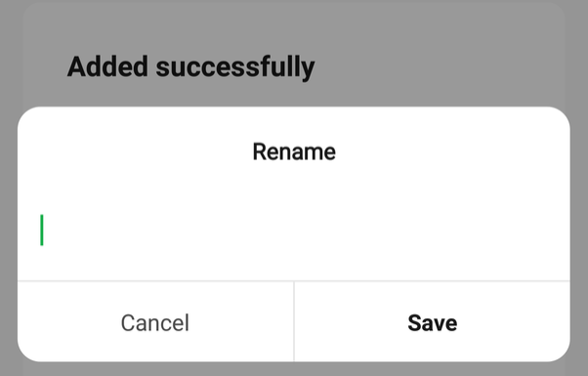Tap the Save button

point(432,321)
